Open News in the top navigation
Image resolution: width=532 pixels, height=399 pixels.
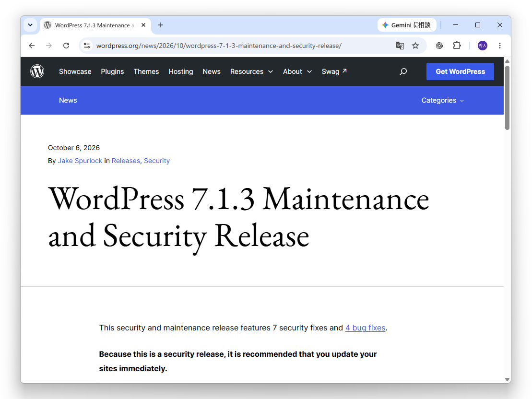(x=212, y=71)
